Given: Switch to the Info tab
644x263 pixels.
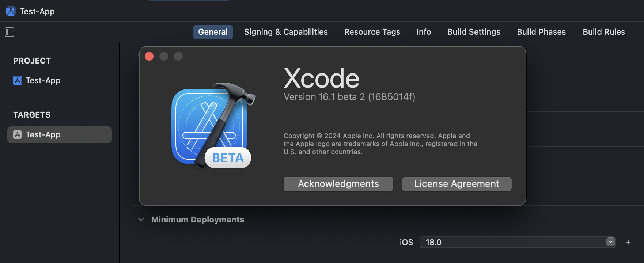Looking at the screenshot, I should [424, 32].
